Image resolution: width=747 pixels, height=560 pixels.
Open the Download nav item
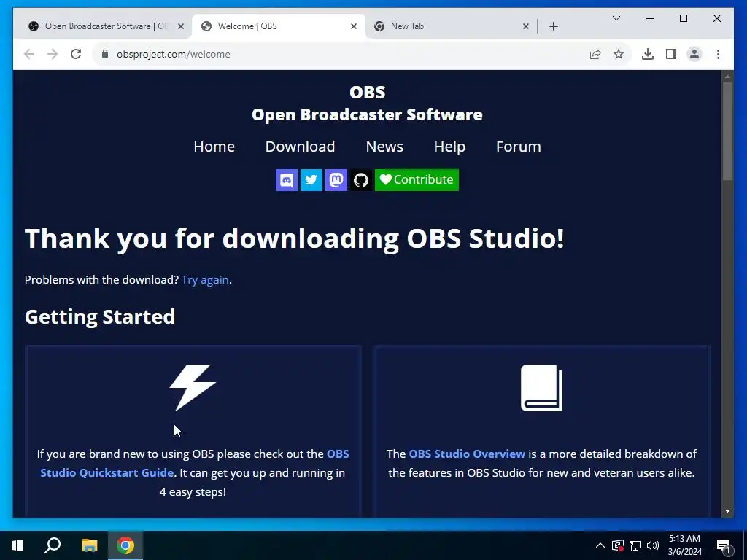pyautogui.click(x=300, y=147)
